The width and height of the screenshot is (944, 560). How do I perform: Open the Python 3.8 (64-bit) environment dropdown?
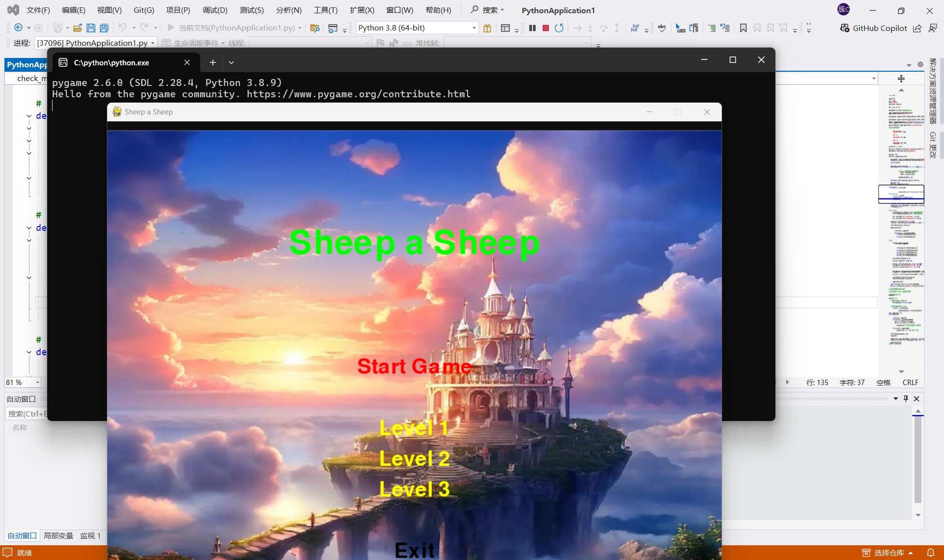[x=473, y=28]
